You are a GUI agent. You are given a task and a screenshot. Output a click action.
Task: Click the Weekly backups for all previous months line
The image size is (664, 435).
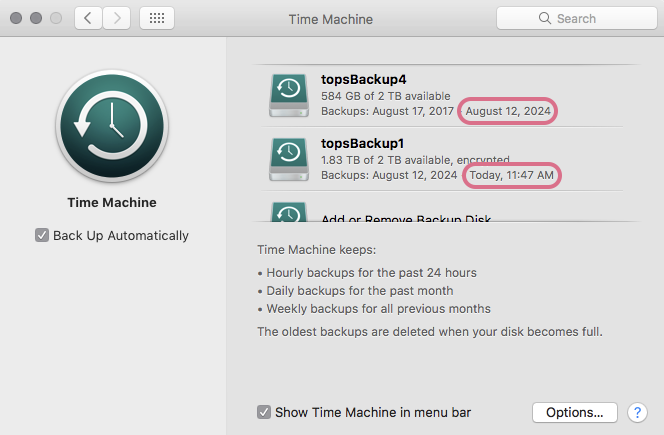[378, 309]
